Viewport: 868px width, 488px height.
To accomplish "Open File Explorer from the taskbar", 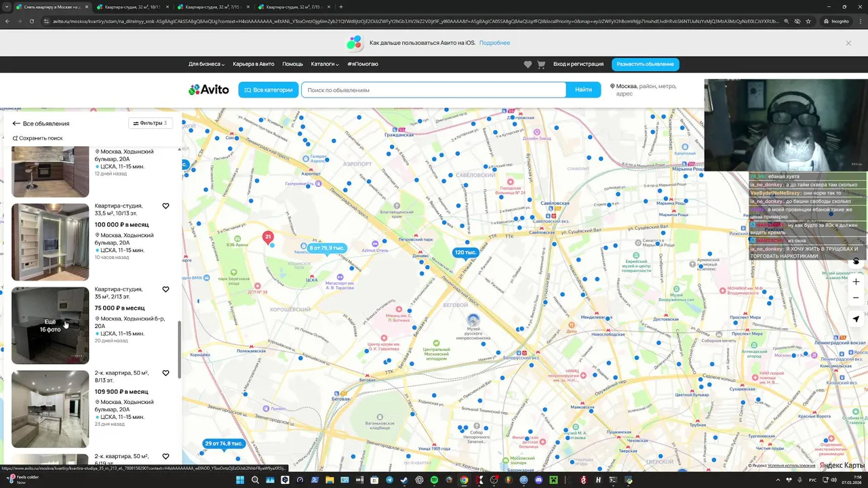I will click(330, 480).
